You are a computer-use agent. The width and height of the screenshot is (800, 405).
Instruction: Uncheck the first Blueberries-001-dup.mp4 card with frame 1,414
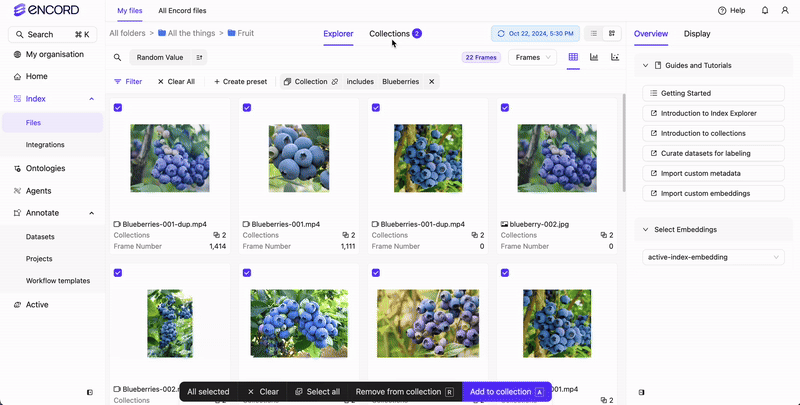click(x=118, y=108)
